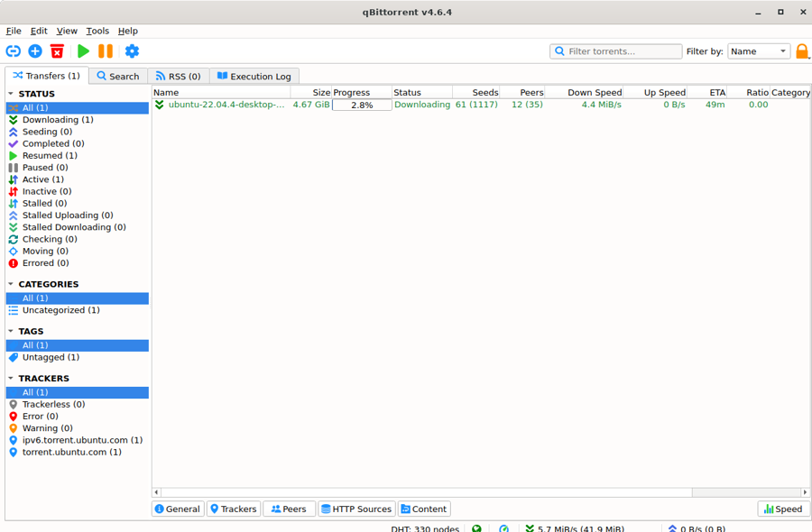Viewport: 812px width, 532px height.
Task: Click the 2.8% progress bar of the ubuntu torrent
Action: pyautogui.click(x=360, y=104)
